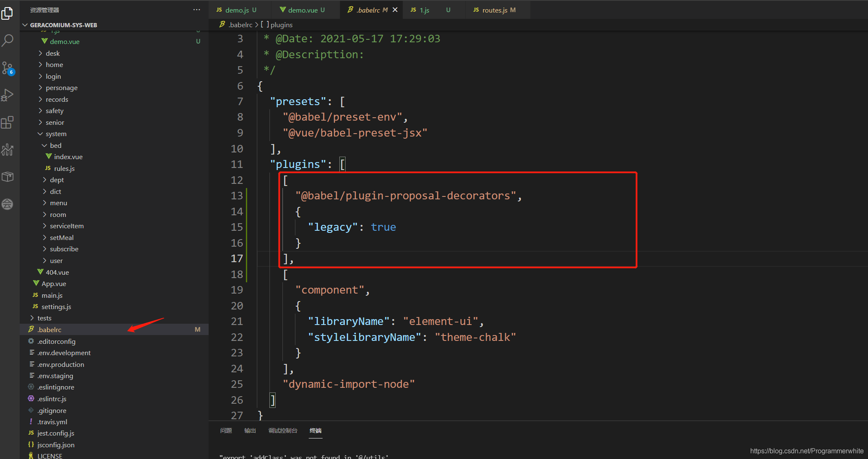The image size is (868, 459).
Task: Expand the serviceItem folder
Action: [114, 226]
